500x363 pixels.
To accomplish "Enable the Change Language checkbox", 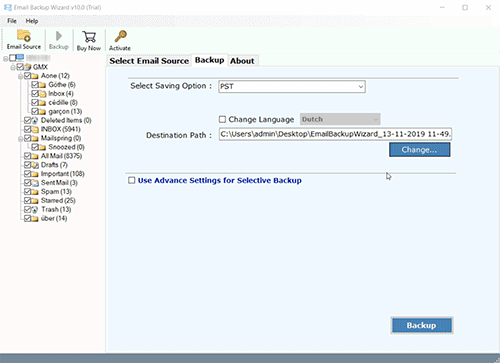I will click(222, 119).
